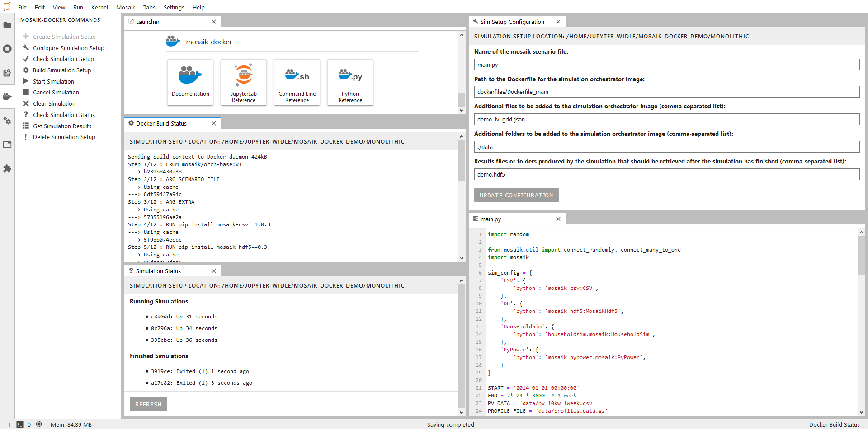
Task: Switch to the Docker Build Status tab
Action: click(161, 123)
